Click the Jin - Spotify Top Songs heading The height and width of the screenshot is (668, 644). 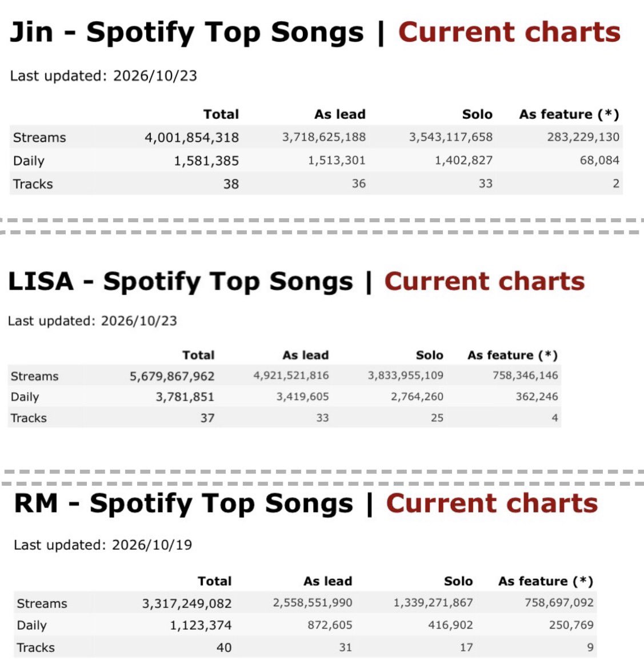coord(186,33)
